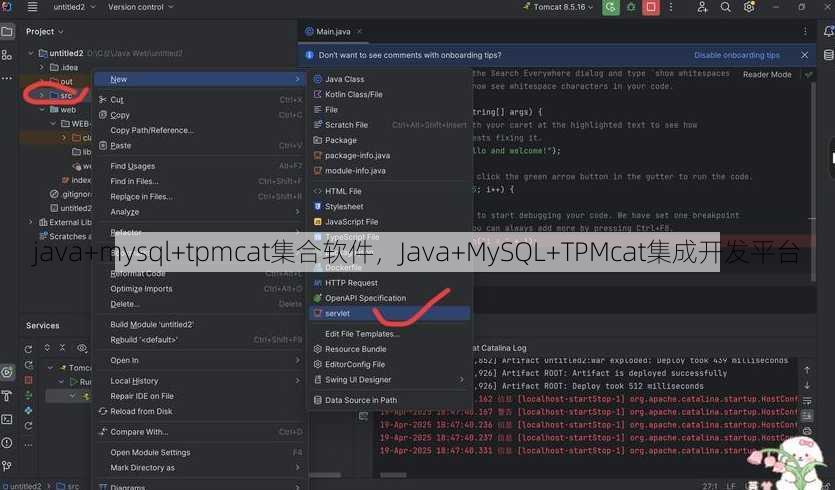Open Database tool window icon

(828, 55)
